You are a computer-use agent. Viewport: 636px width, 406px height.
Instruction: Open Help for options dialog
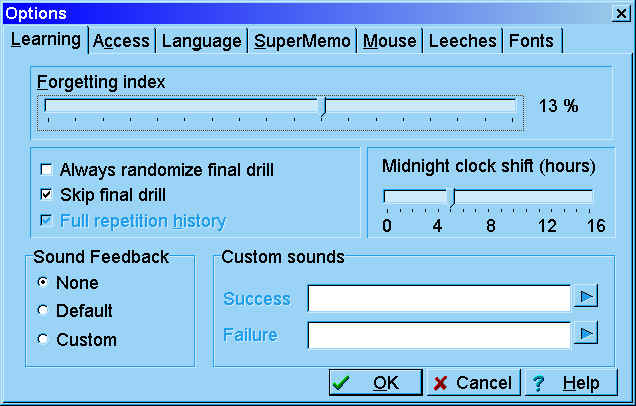click(x=568, y=383)
